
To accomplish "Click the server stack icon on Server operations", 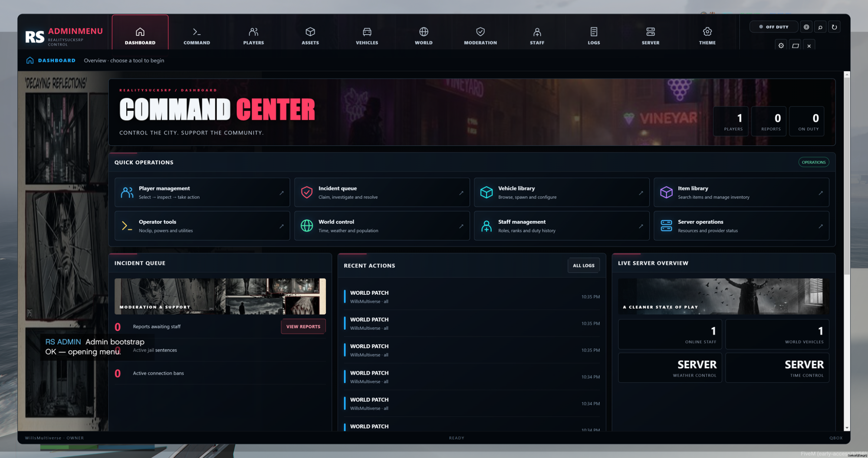I will (666, 226).
